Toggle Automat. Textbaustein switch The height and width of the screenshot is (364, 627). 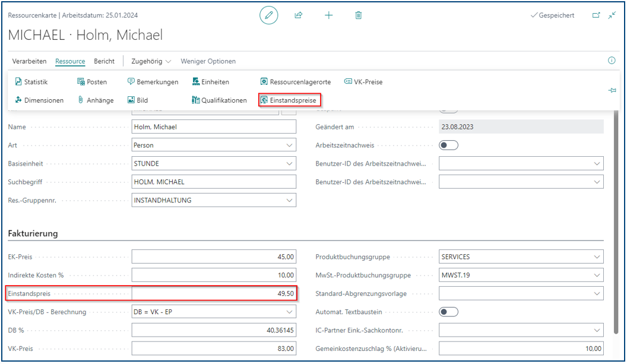(448, 312)
